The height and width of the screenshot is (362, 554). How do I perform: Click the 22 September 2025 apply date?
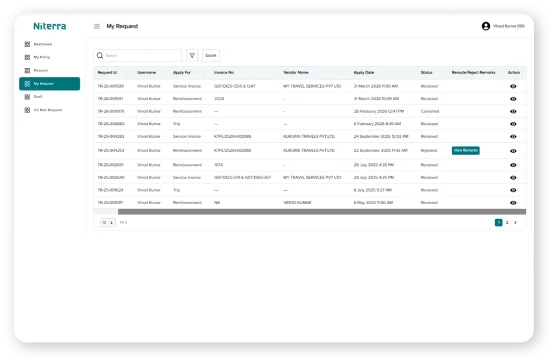tap(381, 150)
